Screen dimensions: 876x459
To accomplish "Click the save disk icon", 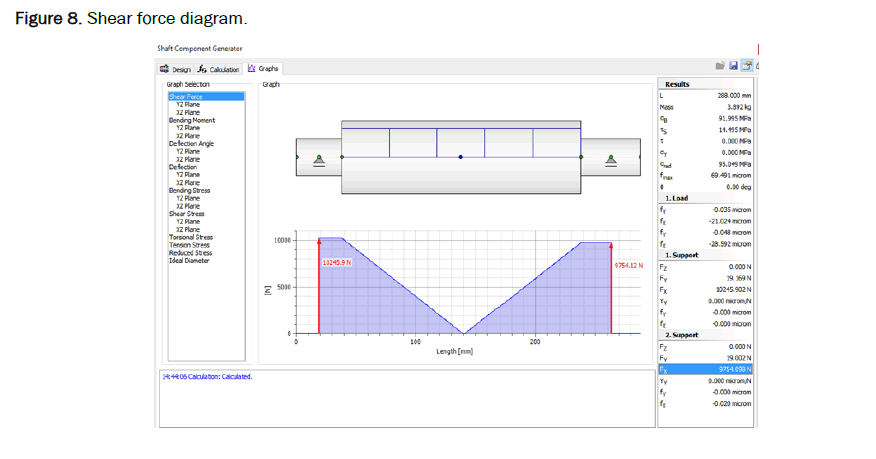I will [733, 66].
